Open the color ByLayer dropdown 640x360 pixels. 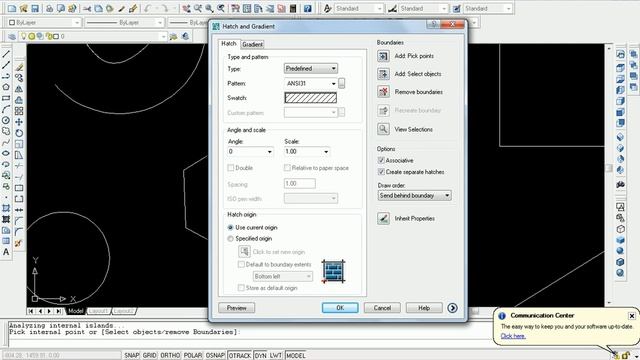pos(44,22)
